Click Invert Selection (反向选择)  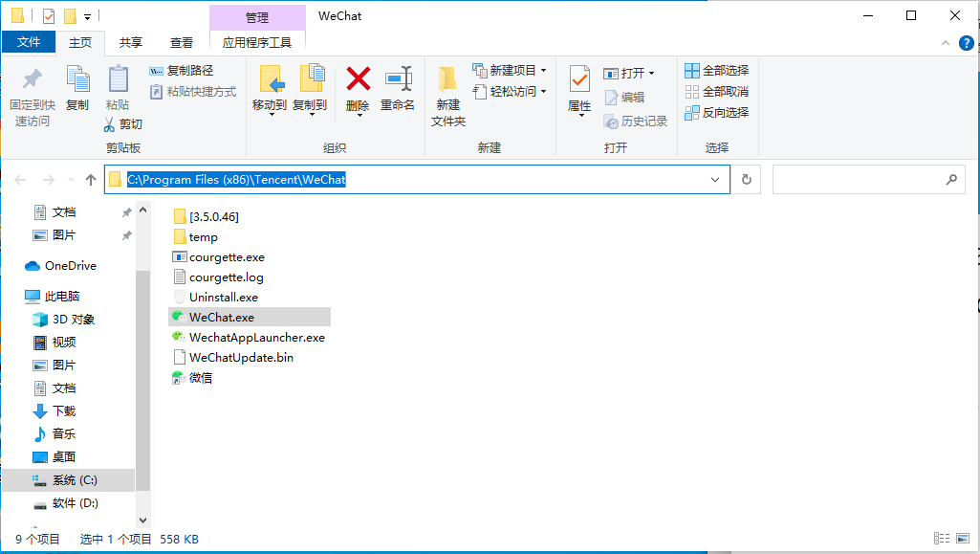(716, 113)
